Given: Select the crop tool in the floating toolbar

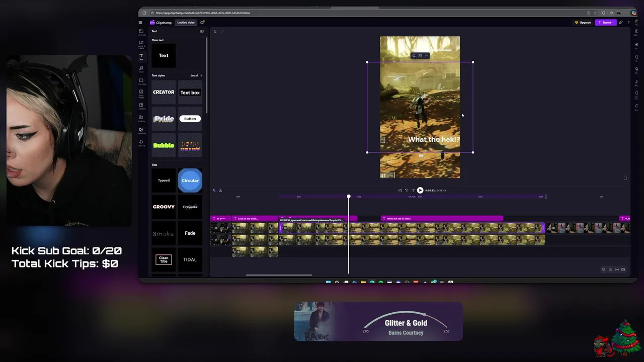Looking at the screenshot, I should click(x=414, y=56).
